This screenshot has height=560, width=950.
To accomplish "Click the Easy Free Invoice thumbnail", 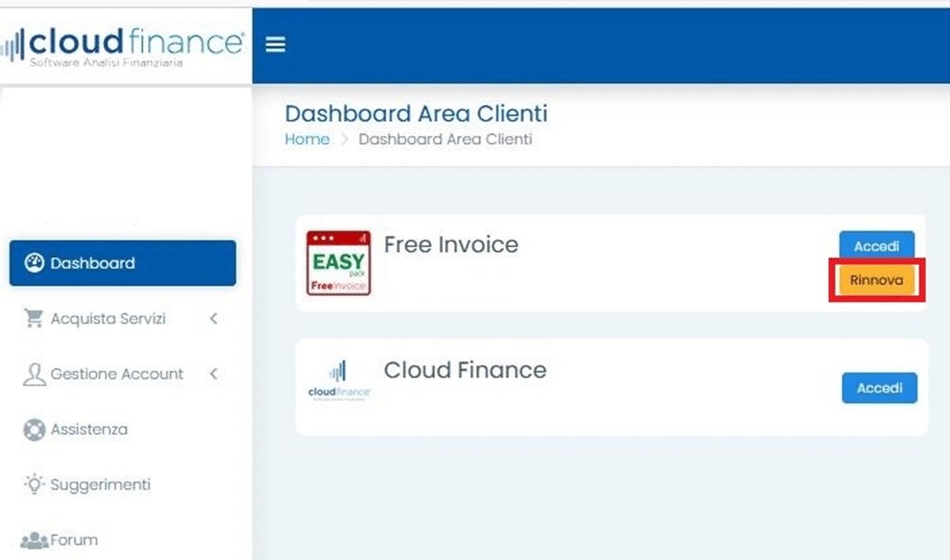I will click(339, 263).
